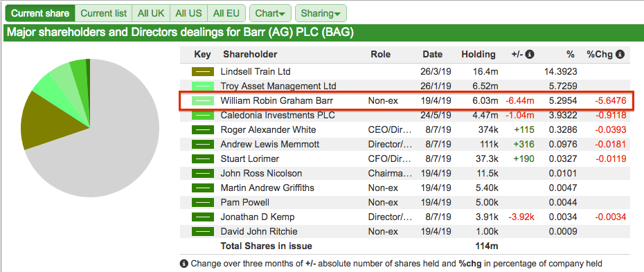
Task: Click William Robin Graham Barr shareholder name
Action: [x=277, y=100]
